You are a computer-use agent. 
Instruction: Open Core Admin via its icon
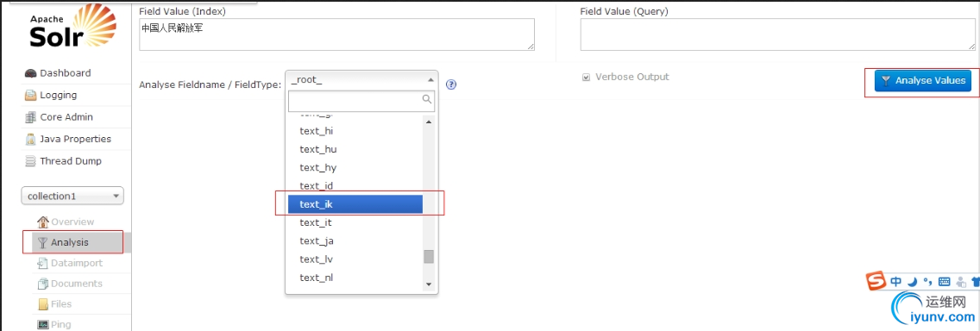click(x=31, y=117)
